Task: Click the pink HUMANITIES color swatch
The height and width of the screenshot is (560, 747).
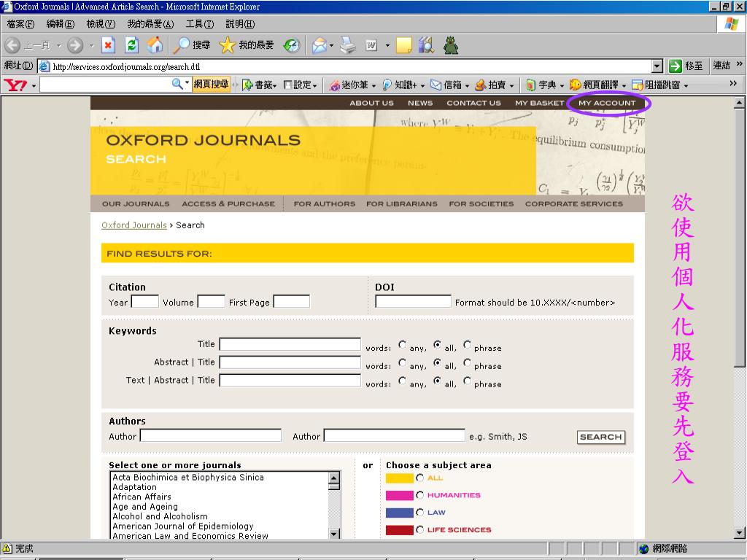Action: click(399, 496)
